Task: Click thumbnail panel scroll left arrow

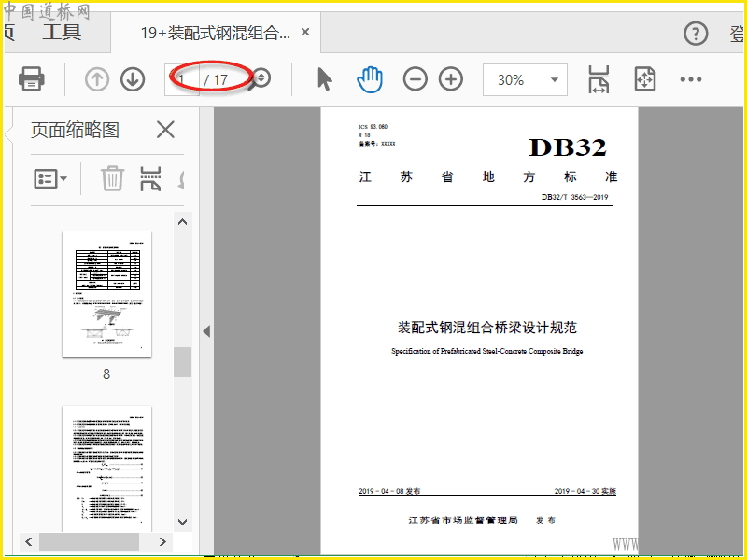Action: [29, 542]
